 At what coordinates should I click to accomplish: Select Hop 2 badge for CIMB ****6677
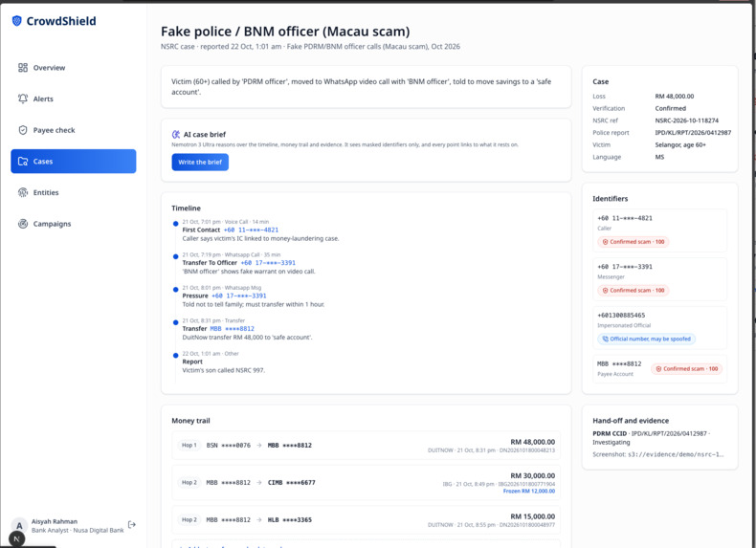point(189,482)
